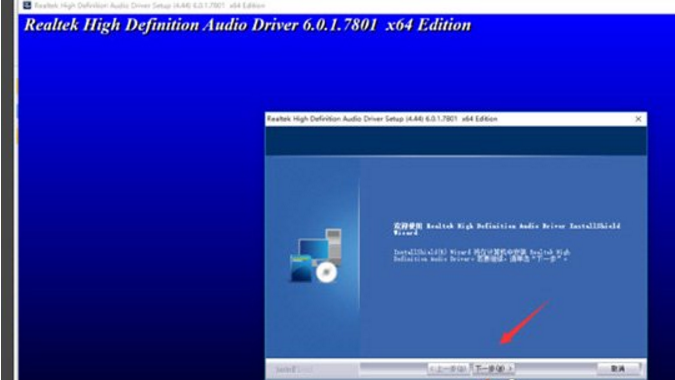
Task: Click the CD disc graphic in the wizard
Action: 326,272
